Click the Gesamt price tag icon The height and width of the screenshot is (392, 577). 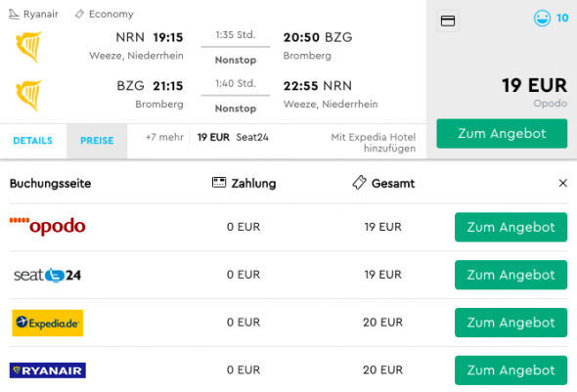pyautogui.click(x=359, y=183)
